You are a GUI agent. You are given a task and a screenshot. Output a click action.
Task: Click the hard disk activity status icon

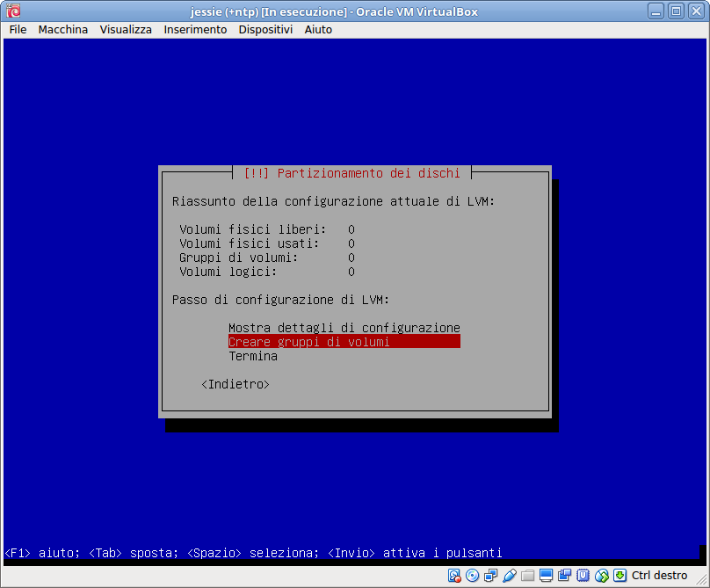[454, 576]
